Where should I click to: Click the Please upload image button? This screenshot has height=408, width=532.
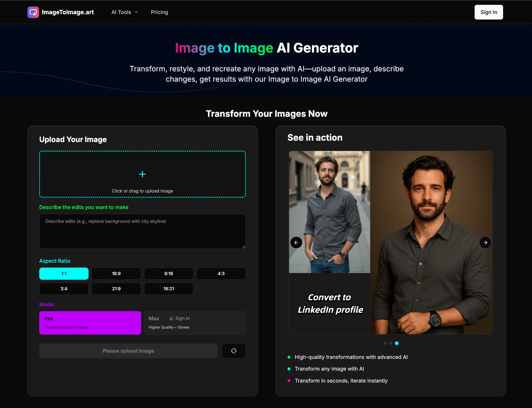coord(128,351)
